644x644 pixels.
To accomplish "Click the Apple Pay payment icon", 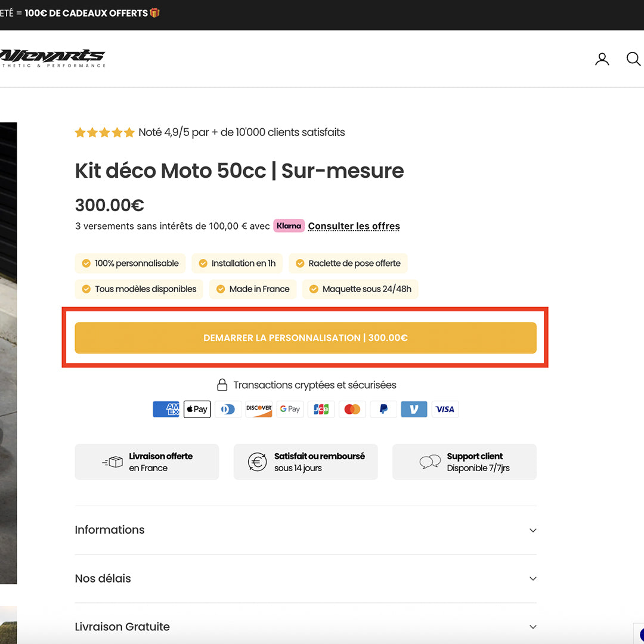I will coord(197,409).
